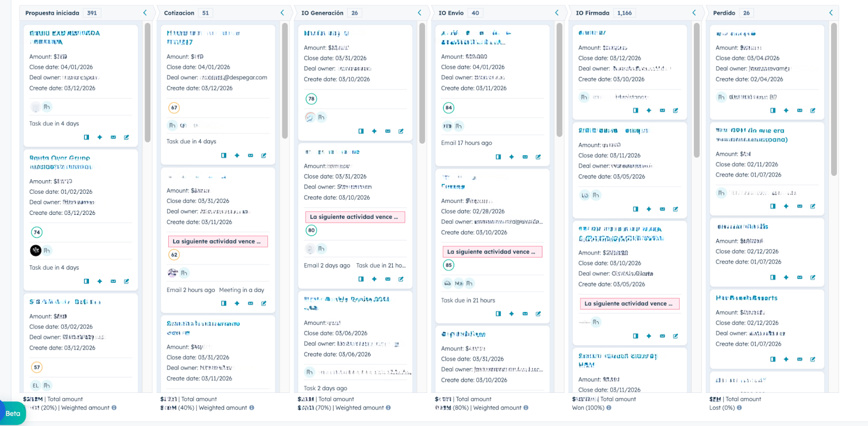Click note icon on score 84 card

(x=538, y=157)
